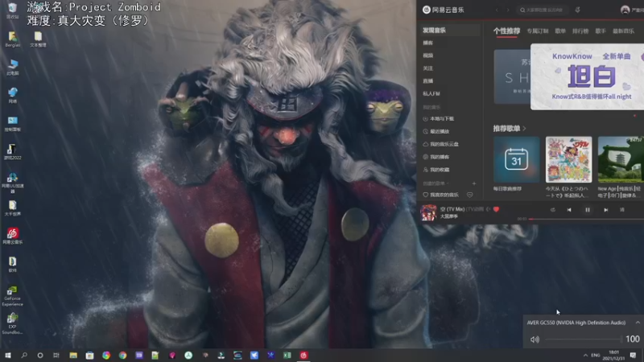Select GeForce Experience desktop icon
This screenshot has width=644, height=362.
tap(12, 296)
